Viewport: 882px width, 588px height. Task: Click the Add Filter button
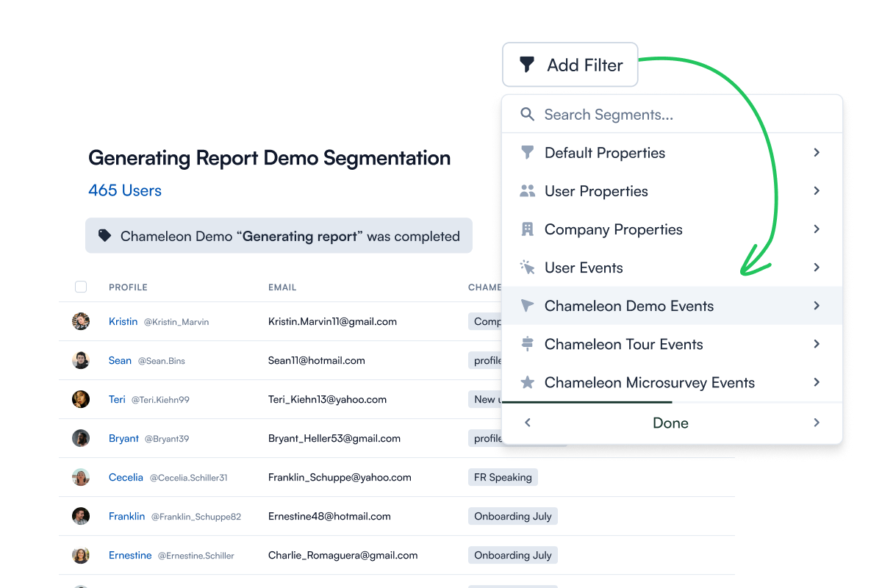(570, 65)
